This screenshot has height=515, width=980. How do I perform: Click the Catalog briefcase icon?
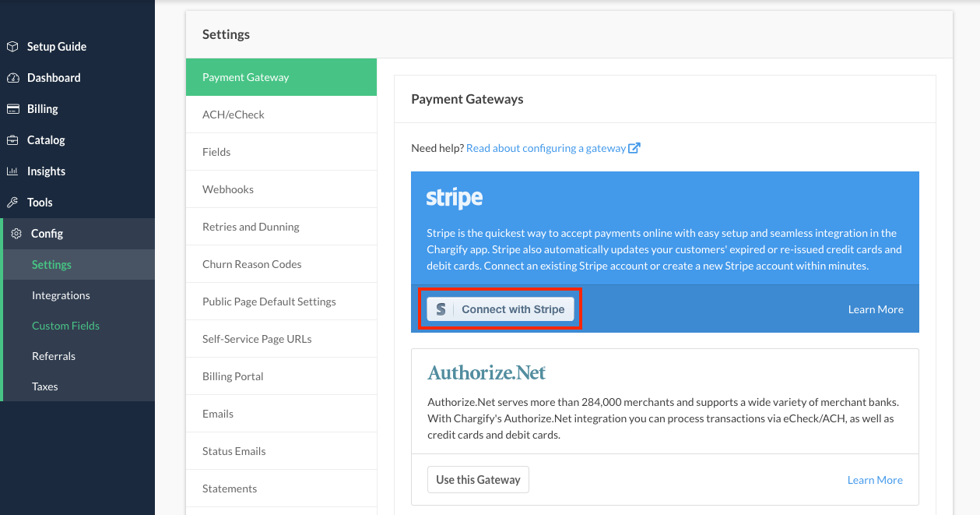(x=12, y=140)
